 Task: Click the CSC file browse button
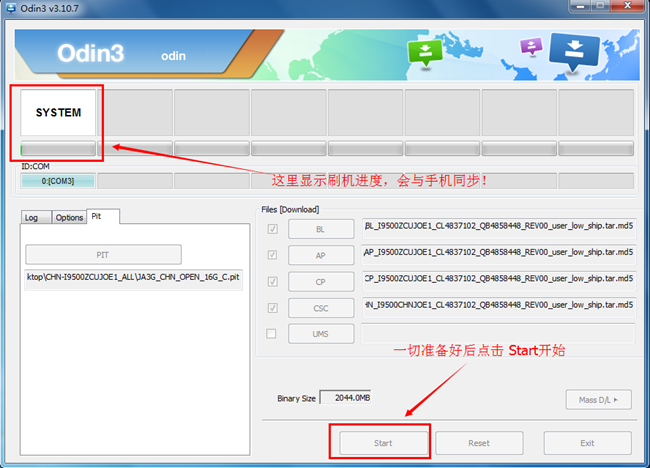(321, 308)
